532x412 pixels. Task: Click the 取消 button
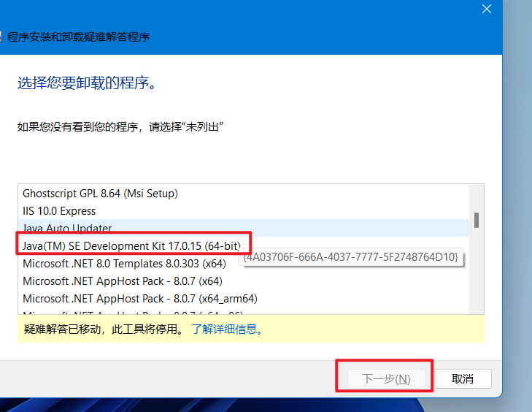pyautogui.click(x=463, y=379)
